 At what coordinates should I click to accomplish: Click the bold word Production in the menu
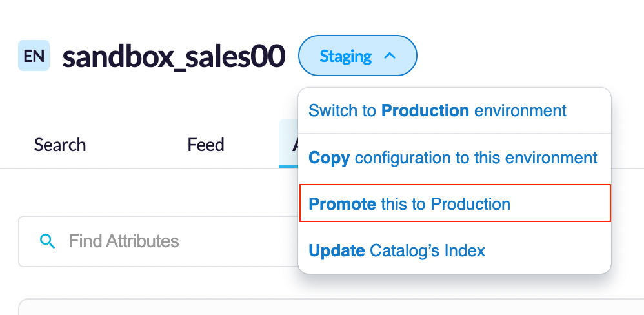[x=425, y=110]
